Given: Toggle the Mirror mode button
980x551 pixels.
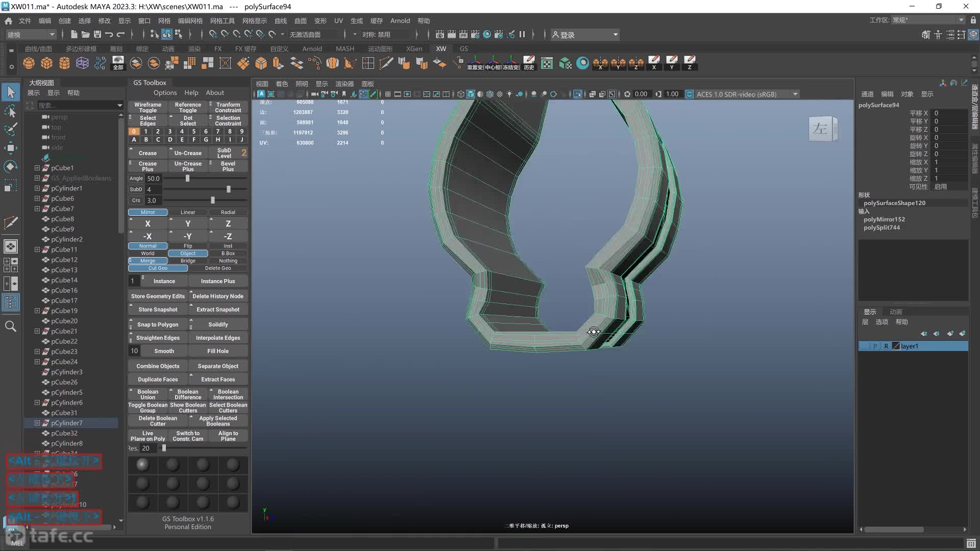Looking at the screenshot, I should (x=148, y=212).
